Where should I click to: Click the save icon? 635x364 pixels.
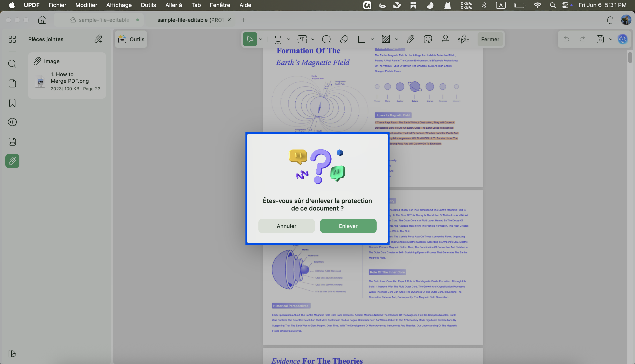(x=600, y=39)
